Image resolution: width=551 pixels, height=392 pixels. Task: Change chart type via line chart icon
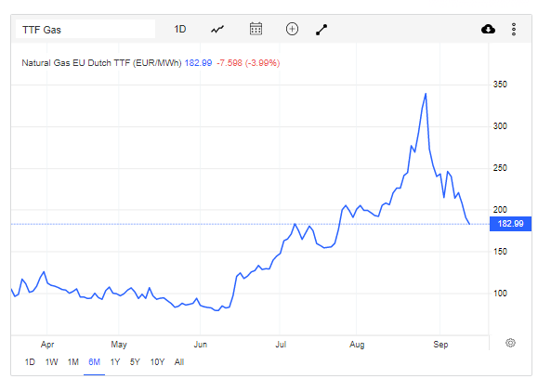217,29
